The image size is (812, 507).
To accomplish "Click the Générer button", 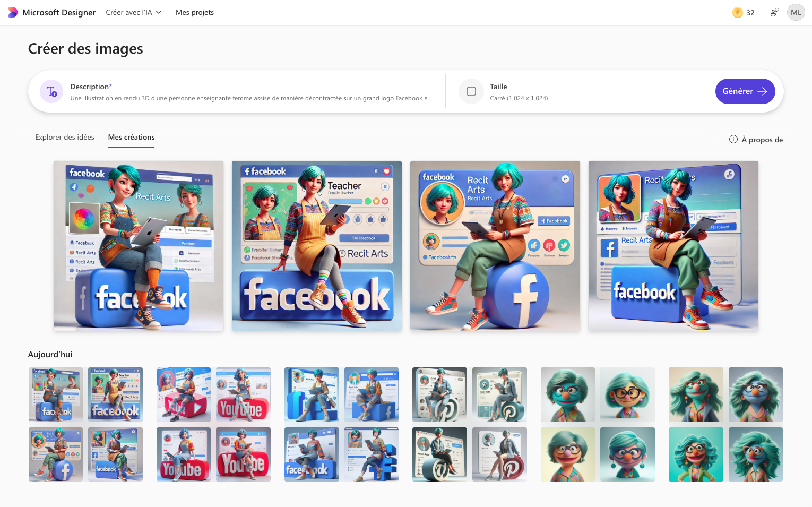I will pos(745,91).
